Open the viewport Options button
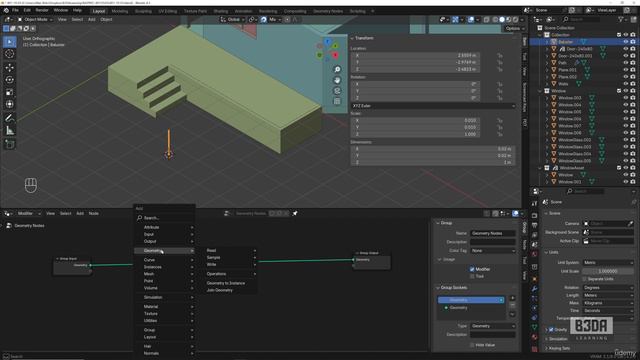The image size is (640, 360). click(x=513, y=29)
